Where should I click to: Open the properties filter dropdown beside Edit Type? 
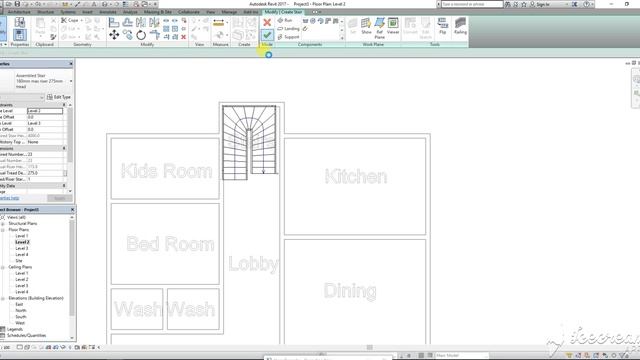tap(42, 97)
